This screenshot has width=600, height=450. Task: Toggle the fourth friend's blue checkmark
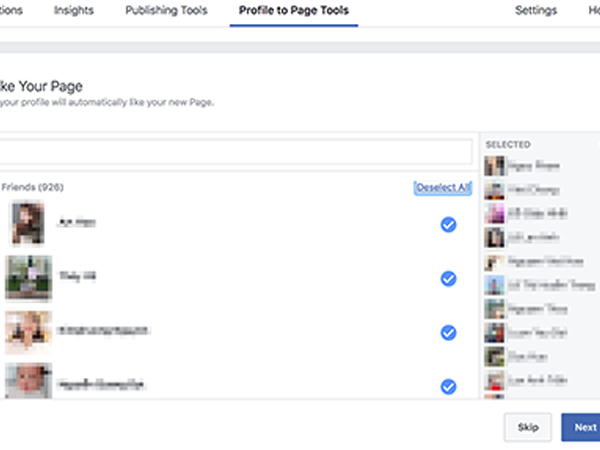(x=448, y=386)
